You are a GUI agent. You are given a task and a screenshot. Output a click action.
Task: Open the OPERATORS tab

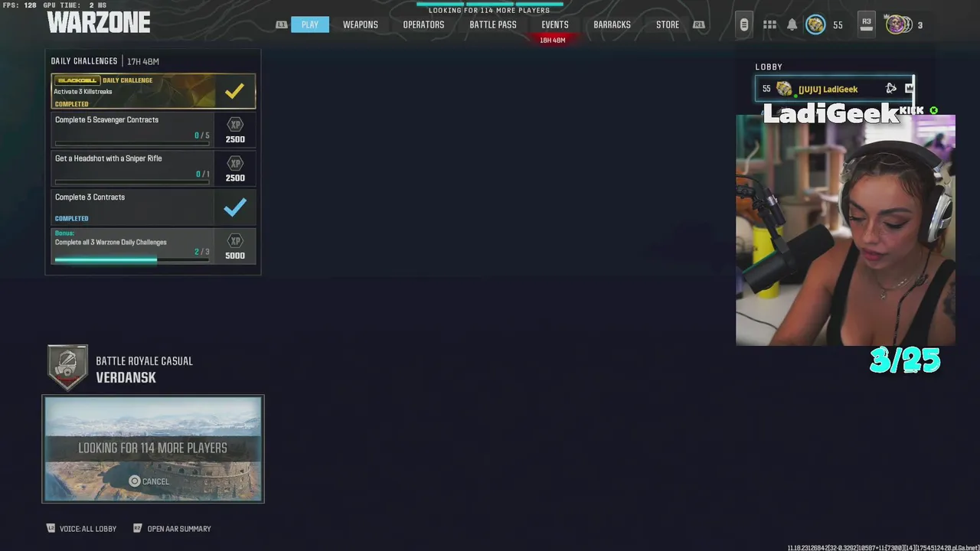pos(423,24)
